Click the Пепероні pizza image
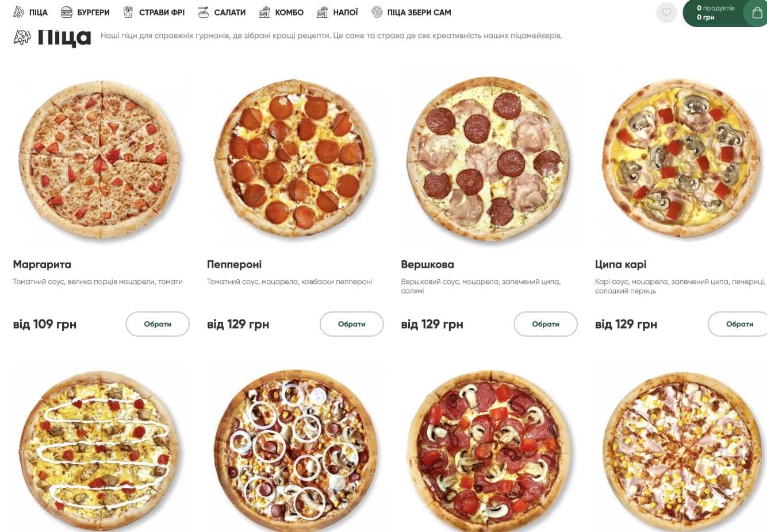The width and height of the screenshot is (767, 532). click(x=294, y=159)
